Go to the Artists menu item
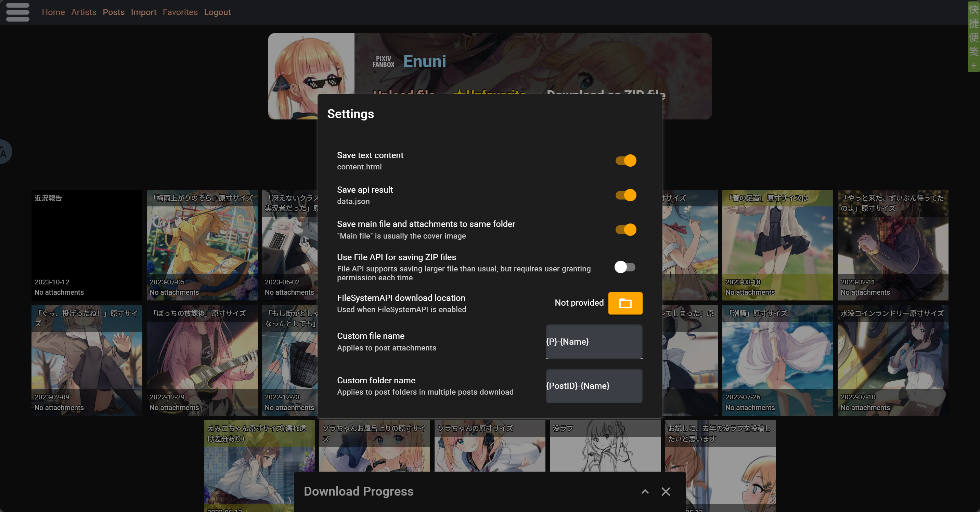The image size is (980, 512). (x=84, y=12)
